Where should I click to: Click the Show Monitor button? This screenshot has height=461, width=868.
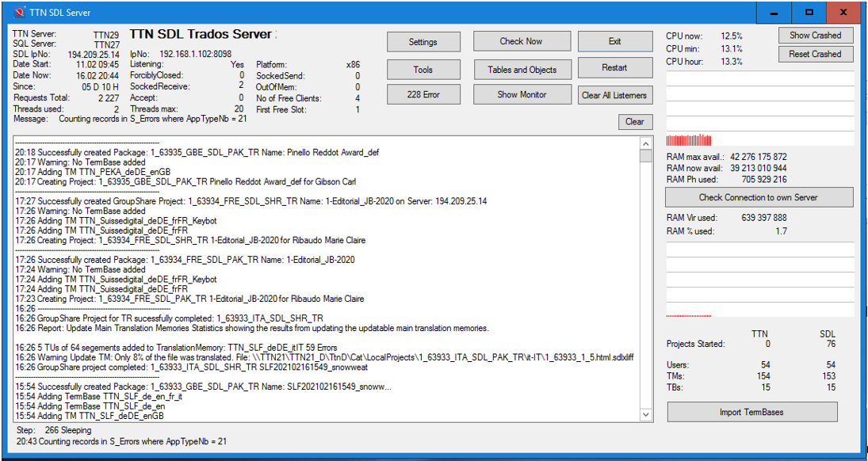tap(522, 94)
